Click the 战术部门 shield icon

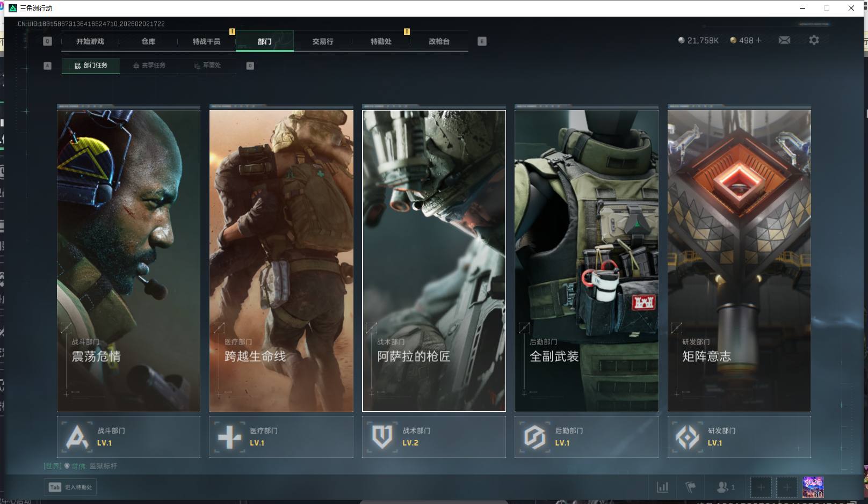[382, 437]
